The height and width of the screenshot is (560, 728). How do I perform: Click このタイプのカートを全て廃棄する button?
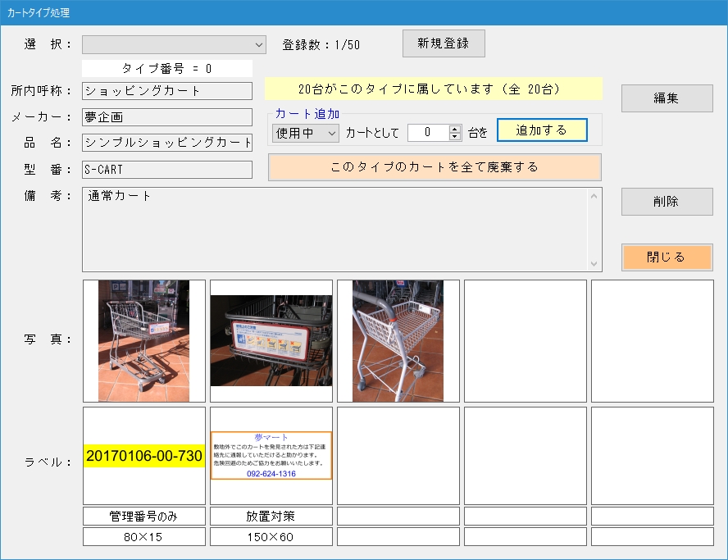(x=435, y=167)
